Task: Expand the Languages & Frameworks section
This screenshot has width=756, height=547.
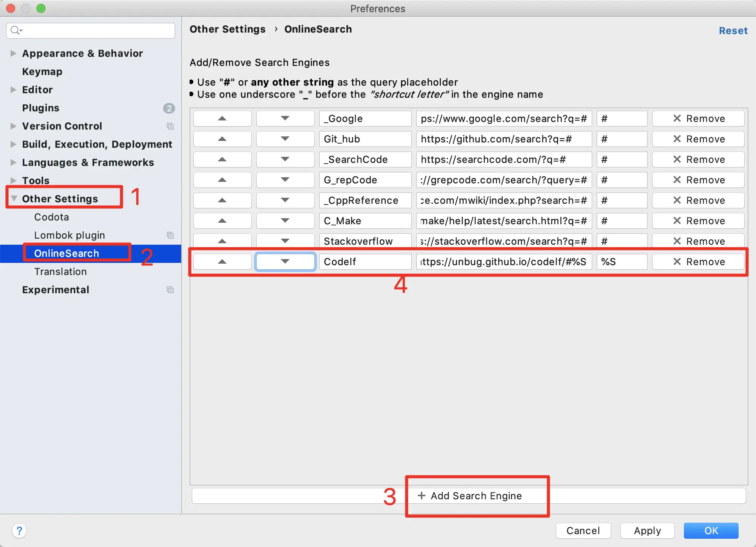Action: pos(13,163)
